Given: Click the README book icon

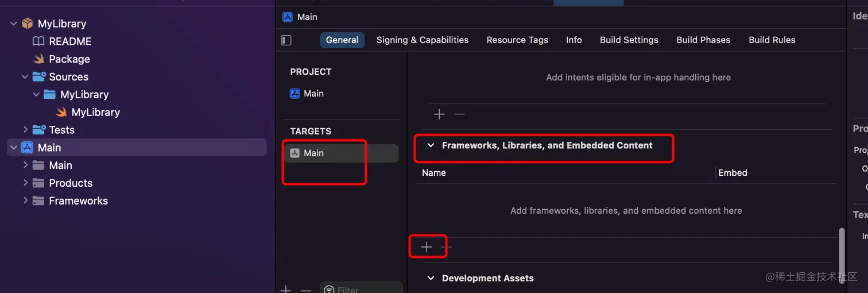Looking at the screenshot, I should click(x=38, y=41).
